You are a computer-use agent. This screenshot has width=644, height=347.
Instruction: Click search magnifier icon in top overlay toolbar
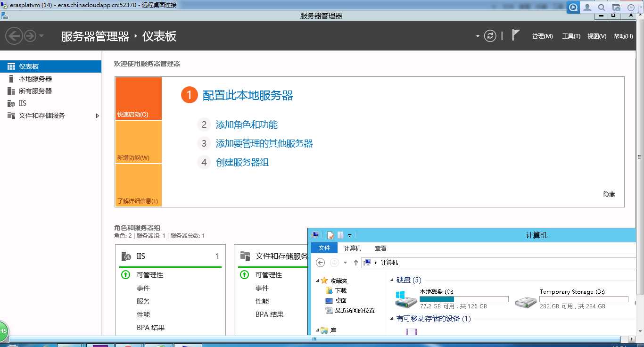(602, 8)
